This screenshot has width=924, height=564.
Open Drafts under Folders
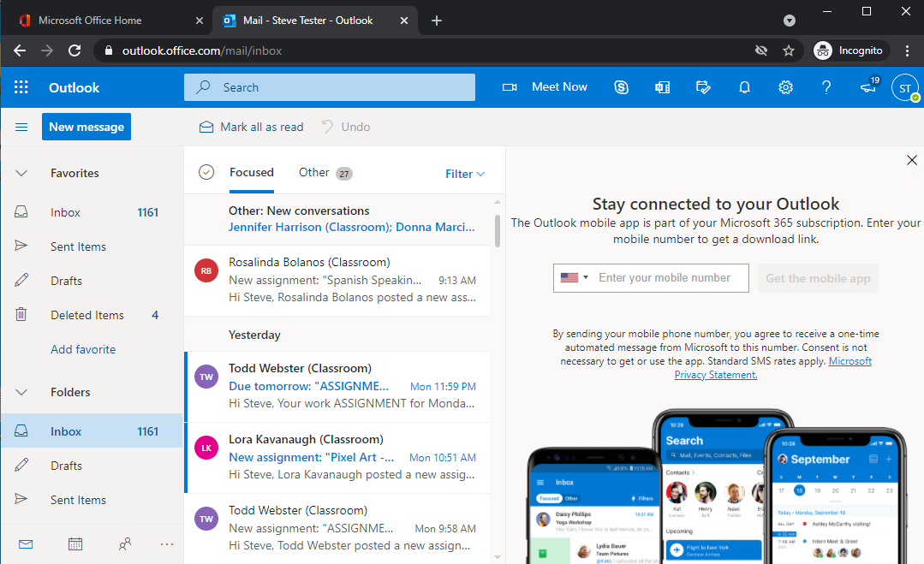[92, 466]
